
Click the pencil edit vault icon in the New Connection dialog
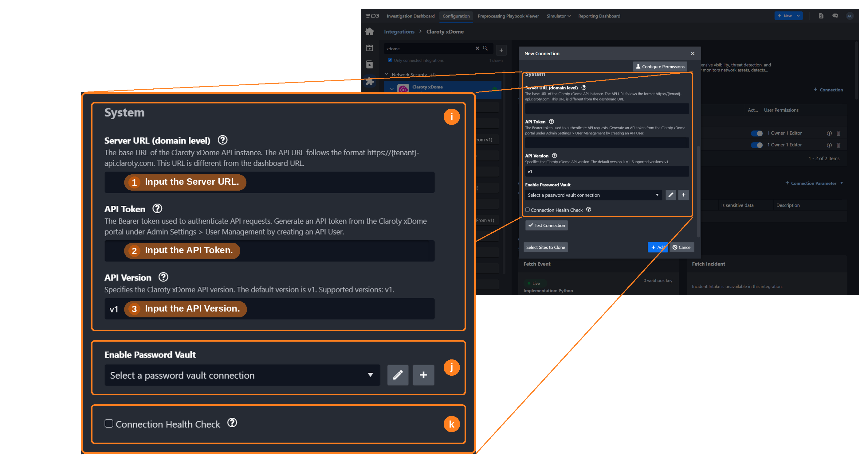click(x=670, y=195)
